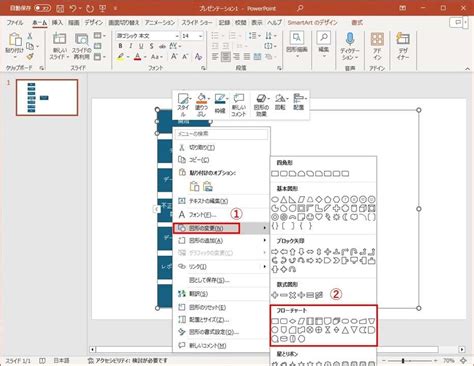Click the menu search (メニューの検索) field

click(x=221, y=134)
